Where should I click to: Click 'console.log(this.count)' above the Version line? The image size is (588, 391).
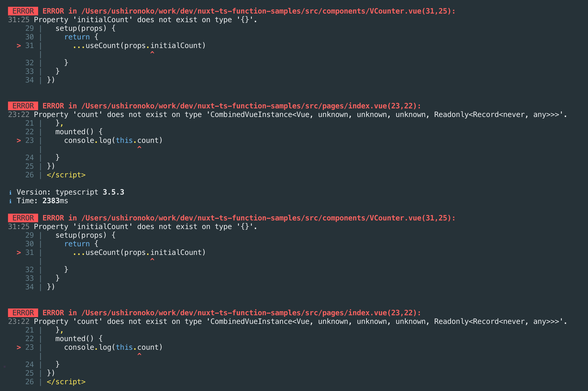(x=113, y=140)
